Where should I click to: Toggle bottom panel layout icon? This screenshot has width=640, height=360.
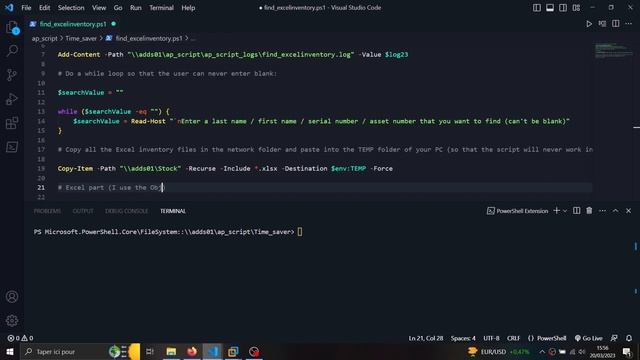[x=550, y=8]
